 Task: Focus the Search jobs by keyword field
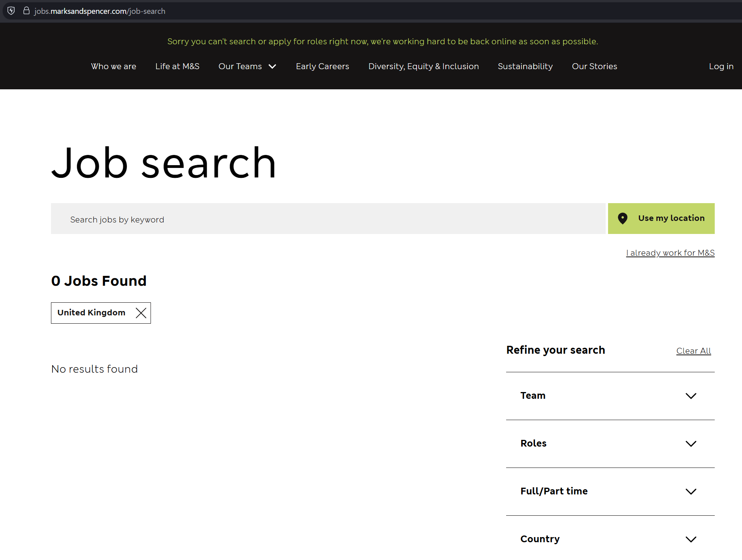328,219
